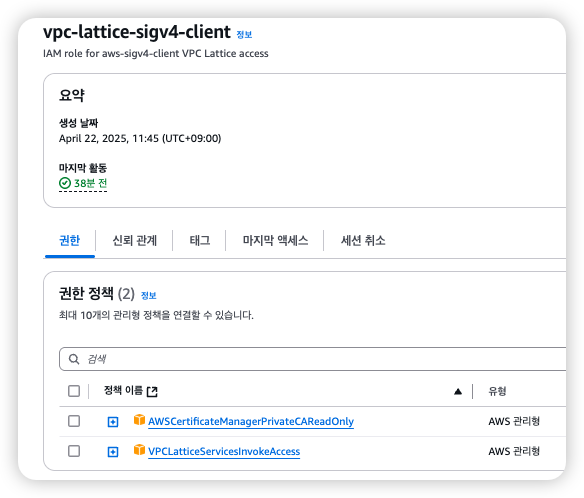Sort by policy name using the triangle arrow
Image resolution: width=584 pixels, height=498 pixels.
point(458,391)
